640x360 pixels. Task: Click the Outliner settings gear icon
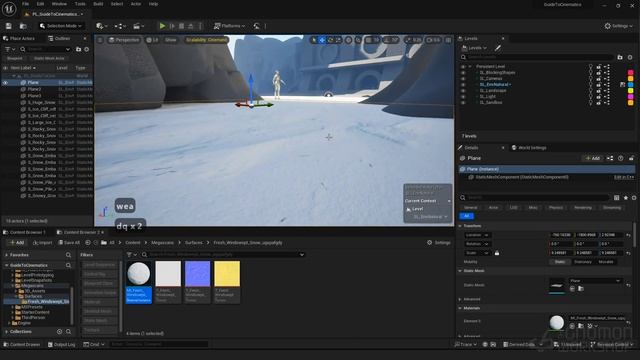(87, 49)
